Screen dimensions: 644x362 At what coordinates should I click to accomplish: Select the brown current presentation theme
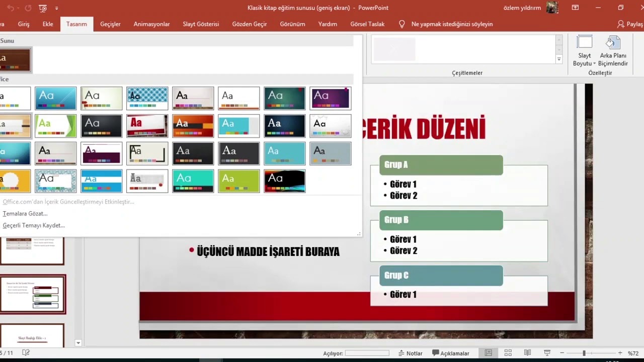coord(15,60)
